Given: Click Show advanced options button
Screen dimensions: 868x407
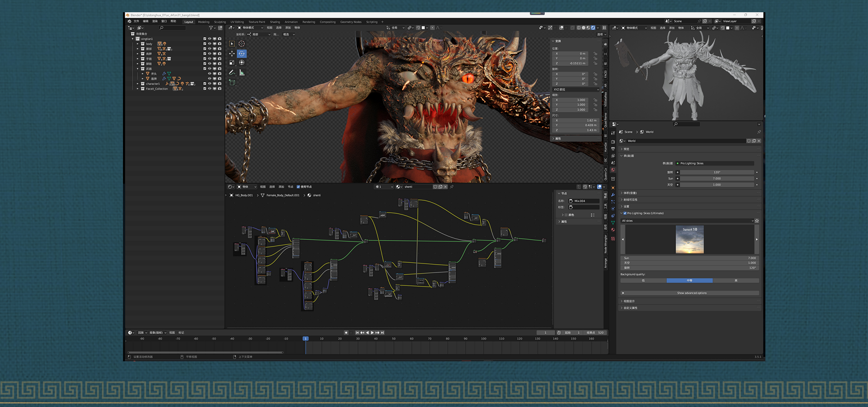Looking at the screenshot, I should 690,293.
